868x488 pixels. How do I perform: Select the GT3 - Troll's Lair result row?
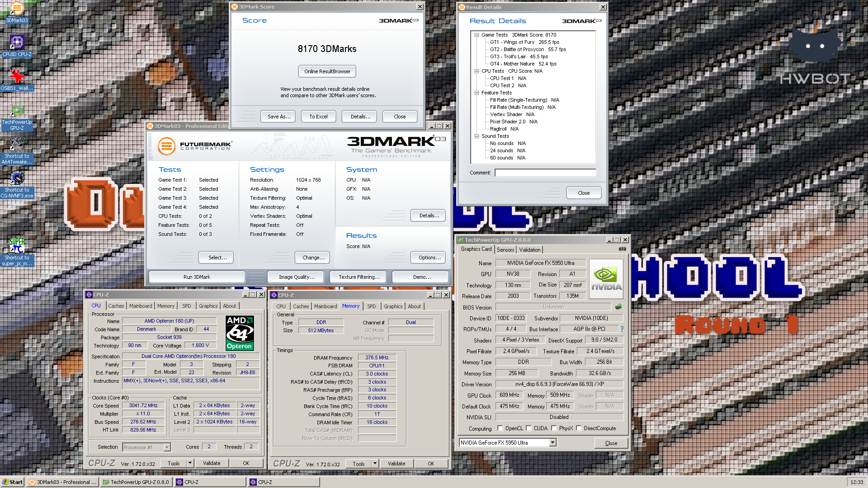[x=519, y=56]
